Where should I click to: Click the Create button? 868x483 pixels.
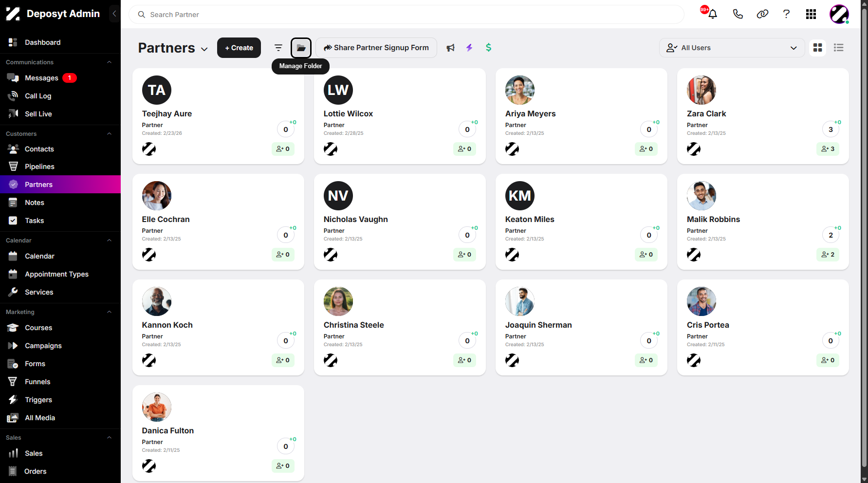pyautogui.click(x=239, y=48)
